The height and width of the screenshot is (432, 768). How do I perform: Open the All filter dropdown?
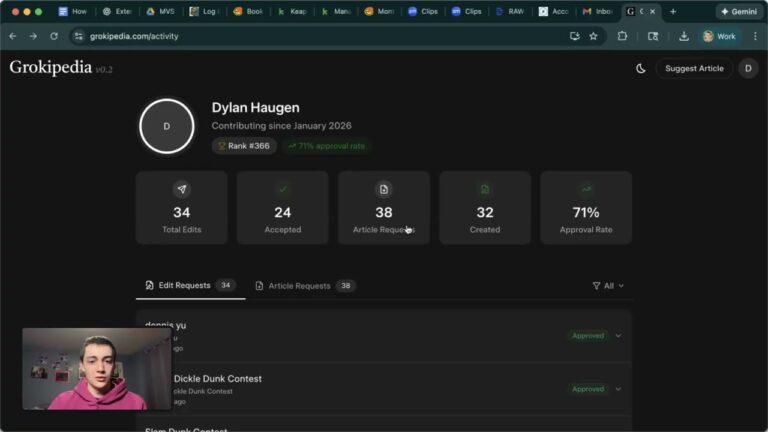[x=608, y=286]
